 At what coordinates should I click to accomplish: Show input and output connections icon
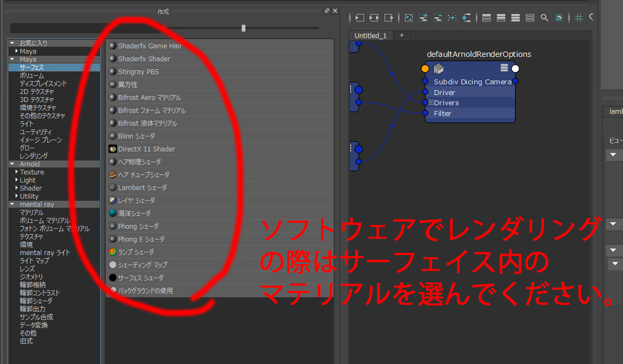[374, 18]
